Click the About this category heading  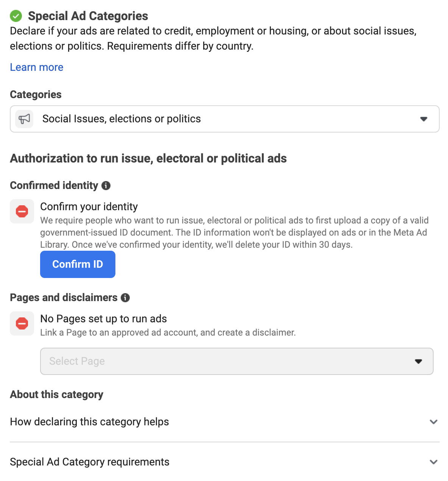(x=56, y=395)
